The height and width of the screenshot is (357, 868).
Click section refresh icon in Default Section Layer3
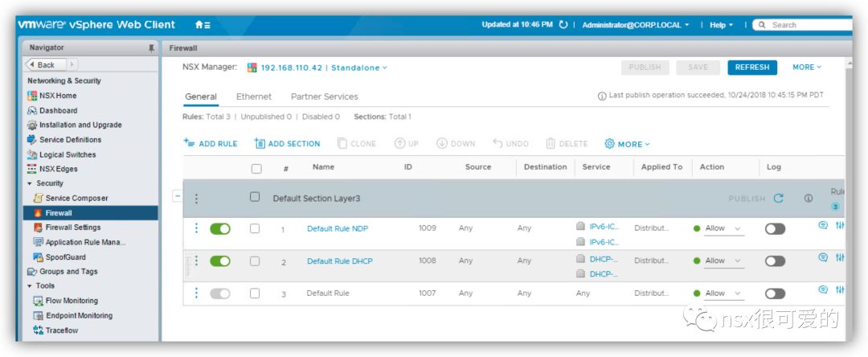pyautogui.click(x=778, y=198)
